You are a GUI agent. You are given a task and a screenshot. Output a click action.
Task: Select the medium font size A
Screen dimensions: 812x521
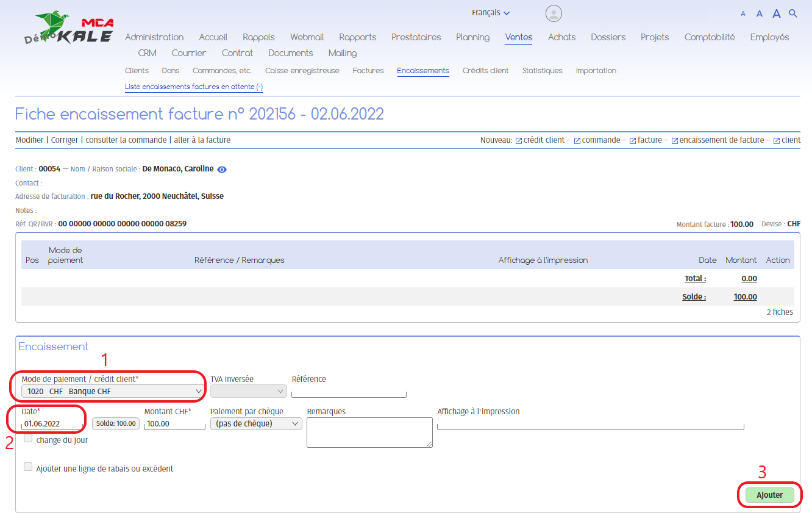click(x=760, y=13)
